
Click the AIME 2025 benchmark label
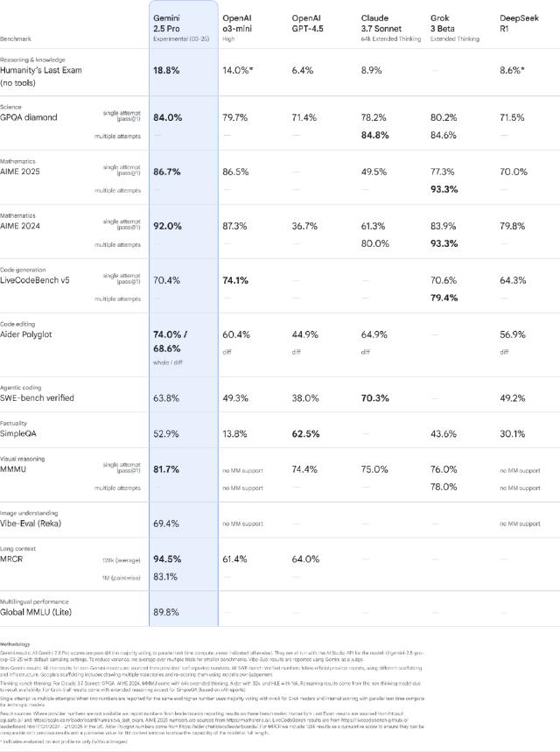[20, 172]
